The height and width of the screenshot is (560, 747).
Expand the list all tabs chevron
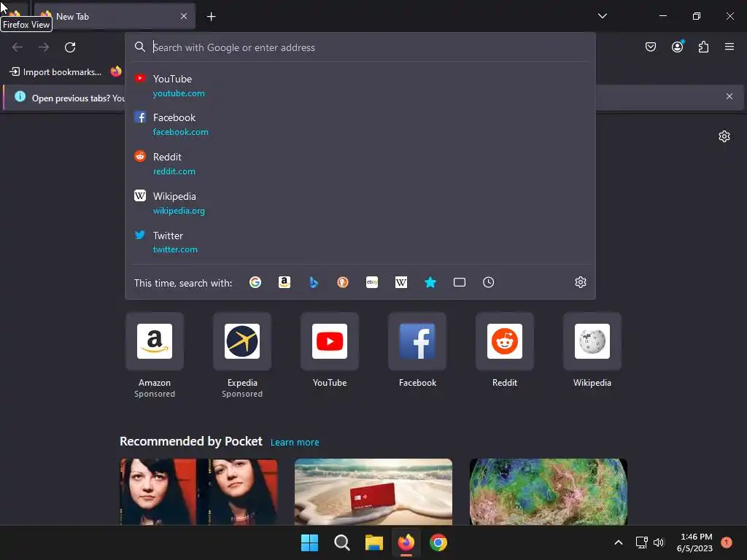click(602, 16)
